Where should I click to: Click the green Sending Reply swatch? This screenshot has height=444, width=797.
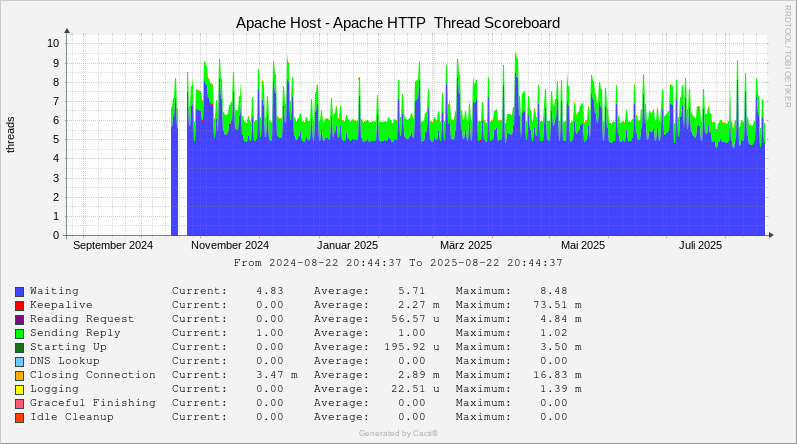19,334
